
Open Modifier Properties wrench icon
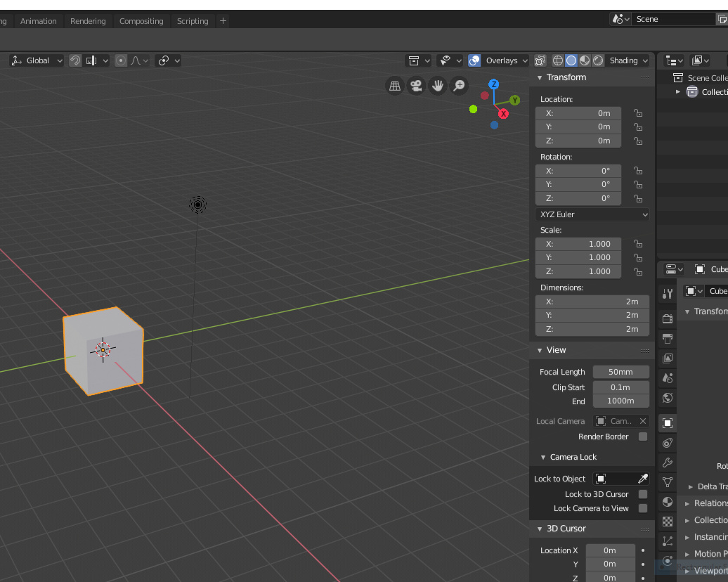[667, 463]
